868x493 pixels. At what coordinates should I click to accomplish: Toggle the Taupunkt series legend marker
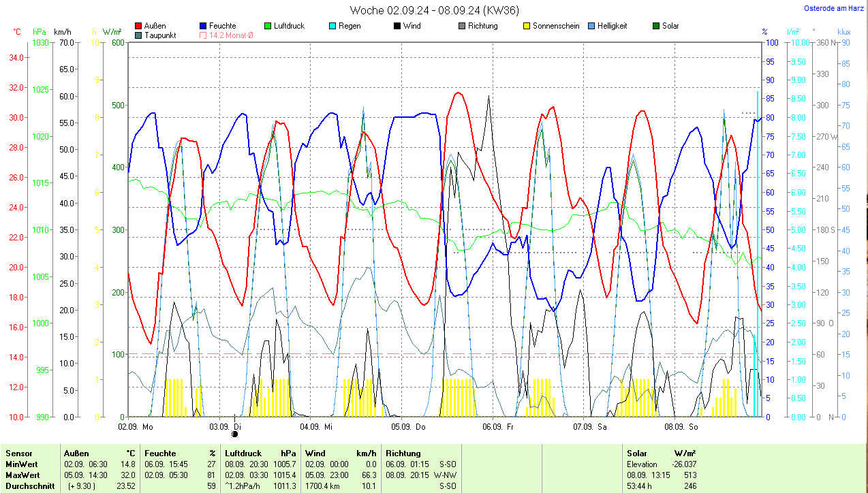click(x=139, y=35)
